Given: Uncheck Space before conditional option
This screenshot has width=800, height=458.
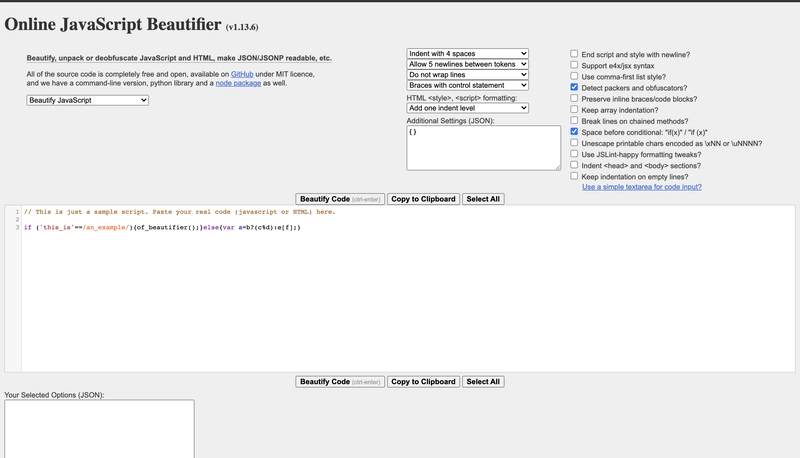Looking at the screenshot, I should [x=574, y=132].
